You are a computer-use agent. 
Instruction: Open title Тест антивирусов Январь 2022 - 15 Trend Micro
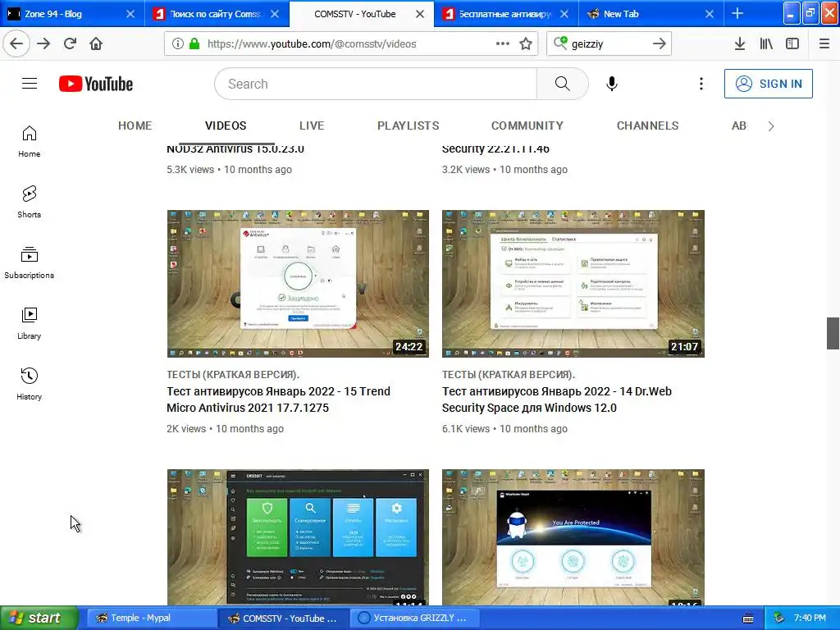(279, 399)
